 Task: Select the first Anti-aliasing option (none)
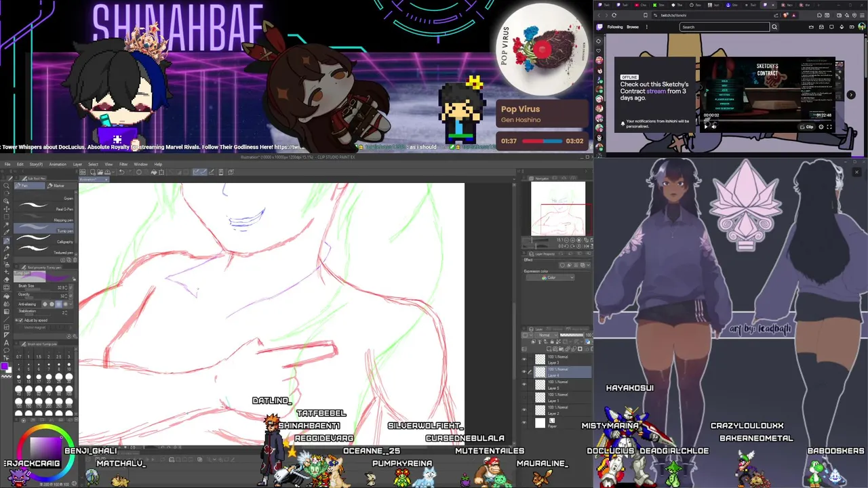click(x=45, y=304)
